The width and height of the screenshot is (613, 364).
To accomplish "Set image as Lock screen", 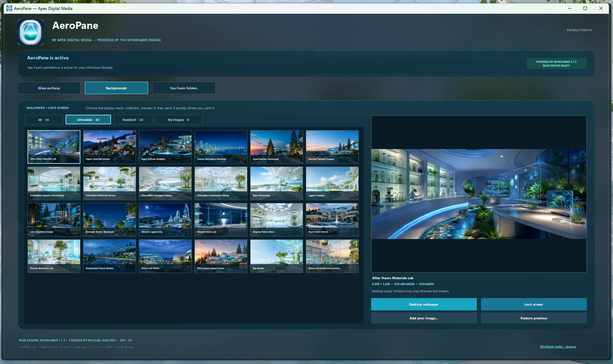I will pyautogui.click(x=534, y=304).
